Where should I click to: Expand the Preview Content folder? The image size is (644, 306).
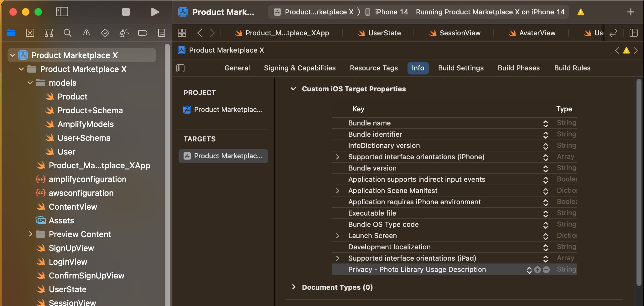coord(30,234)
